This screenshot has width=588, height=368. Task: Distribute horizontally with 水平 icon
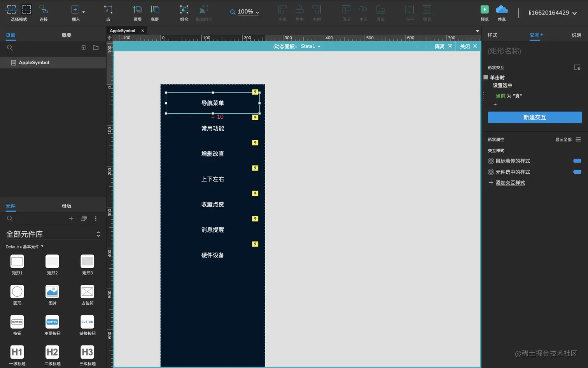[410, 9]
